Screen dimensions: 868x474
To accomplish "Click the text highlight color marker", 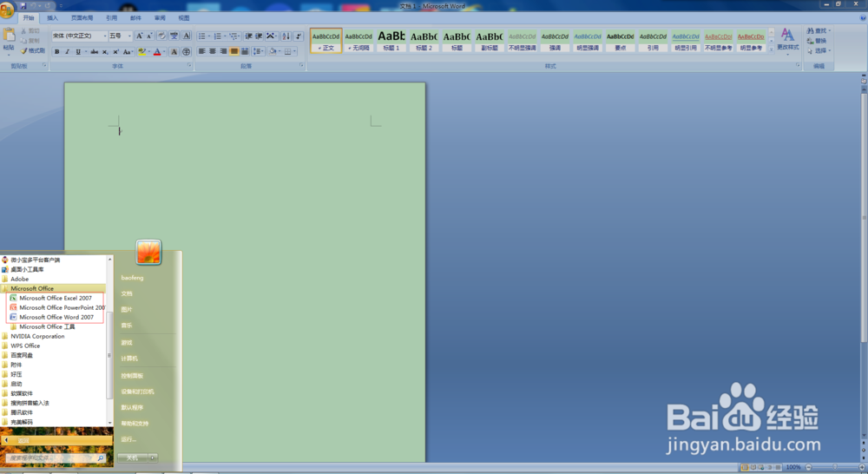I will coord(141,51).
